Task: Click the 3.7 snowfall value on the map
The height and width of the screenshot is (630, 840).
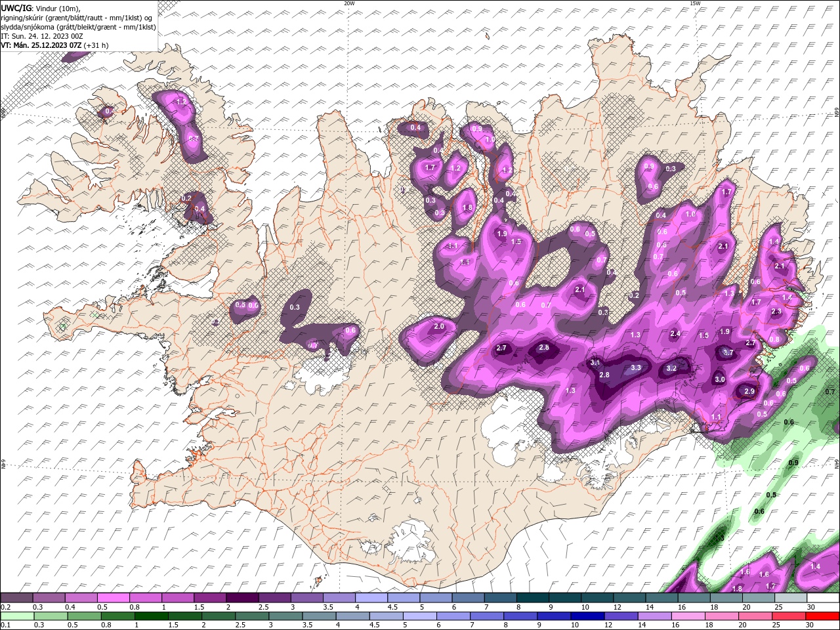Action: [x=728, y=352]
